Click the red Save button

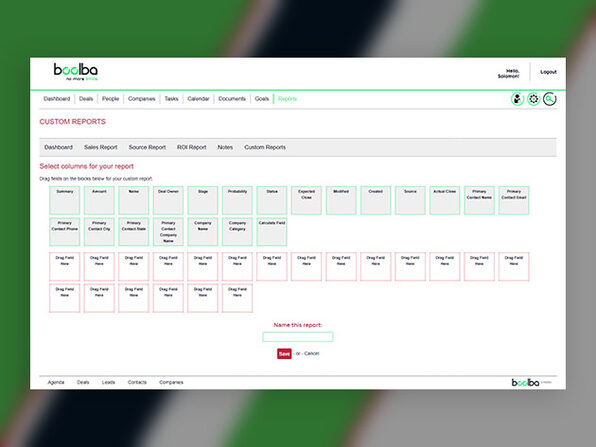284,353
